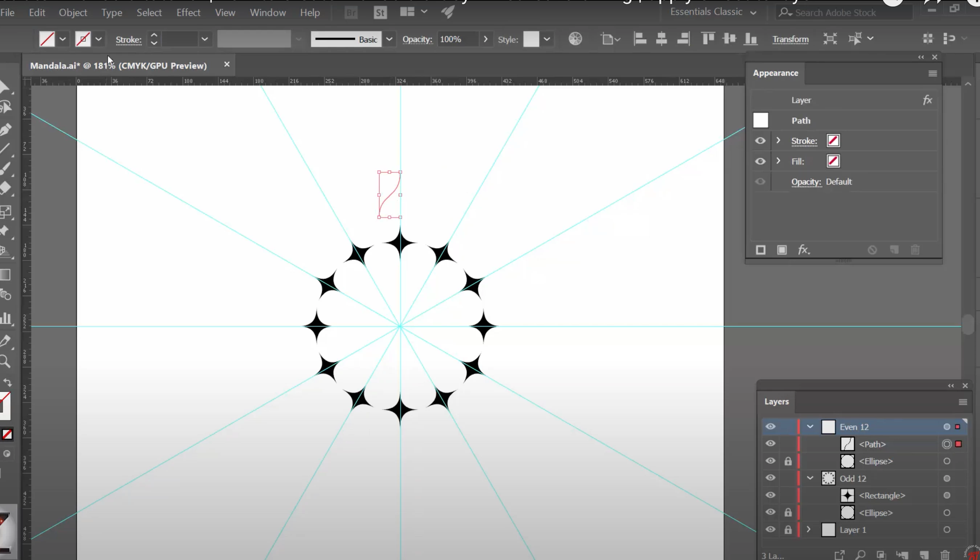
Task: Open the Object menu
Action: coord(73,13)
